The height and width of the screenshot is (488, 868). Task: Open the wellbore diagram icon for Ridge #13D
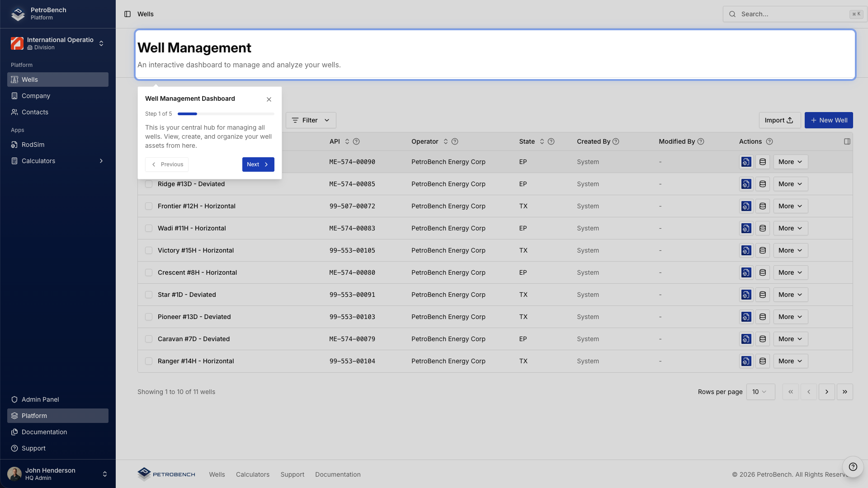tap(746, 184)
